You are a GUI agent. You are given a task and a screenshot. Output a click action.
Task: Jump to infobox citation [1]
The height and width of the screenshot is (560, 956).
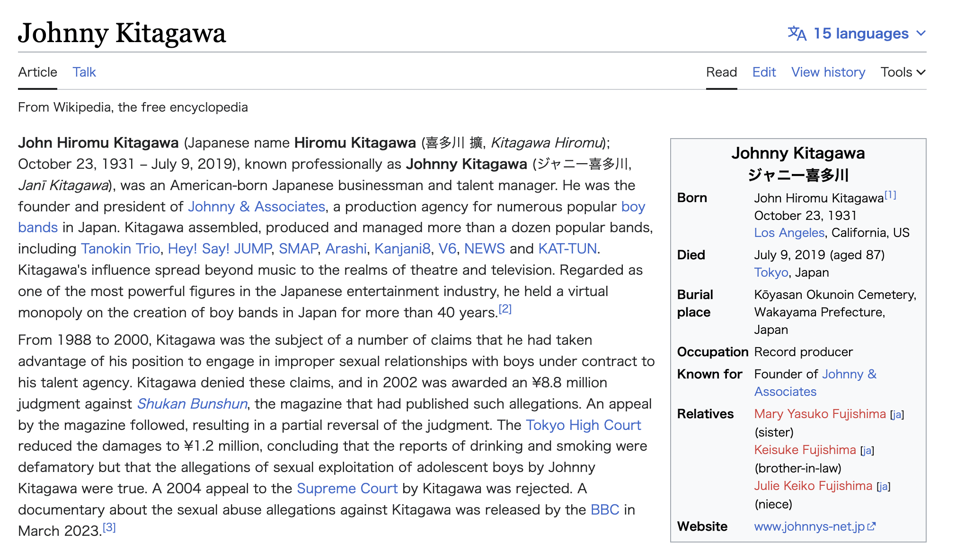point(890,194)
